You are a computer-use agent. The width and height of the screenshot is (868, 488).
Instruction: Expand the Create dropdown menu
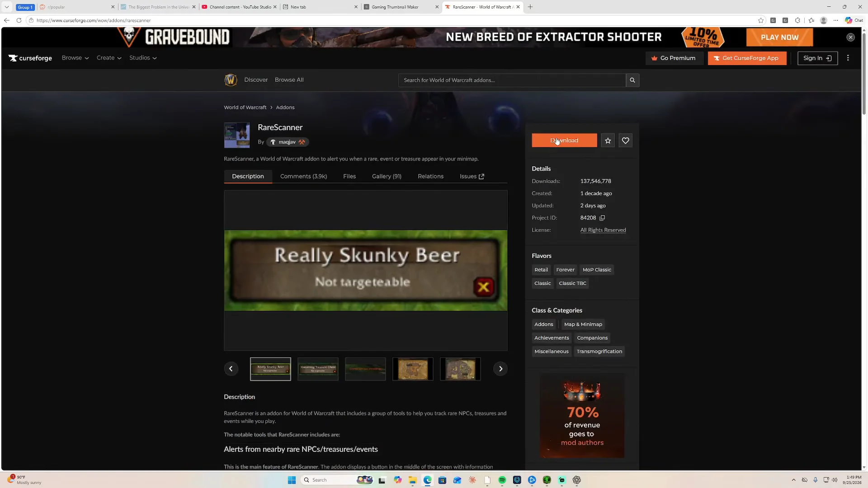pyautogui.click(x=109, y=58)
